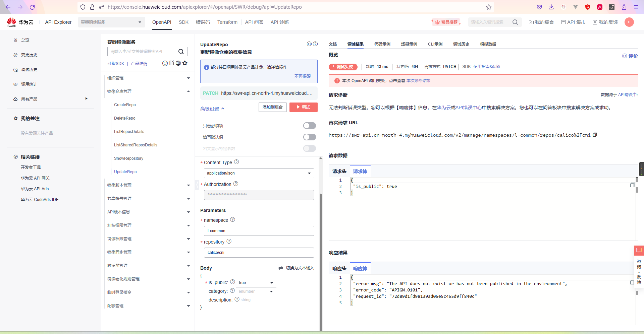644x334 pixels.
Task: Click 评价 to rate the result
Action: pos(630,56)
